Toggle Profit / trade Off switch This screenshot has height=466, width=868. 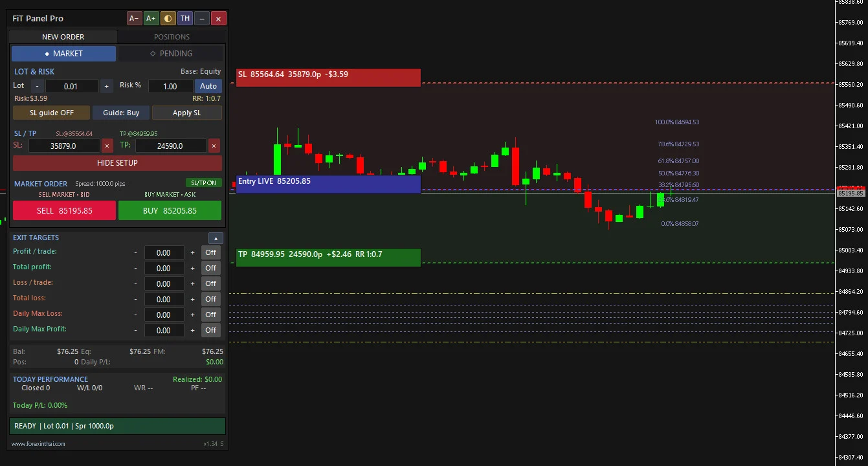(210, 252)
